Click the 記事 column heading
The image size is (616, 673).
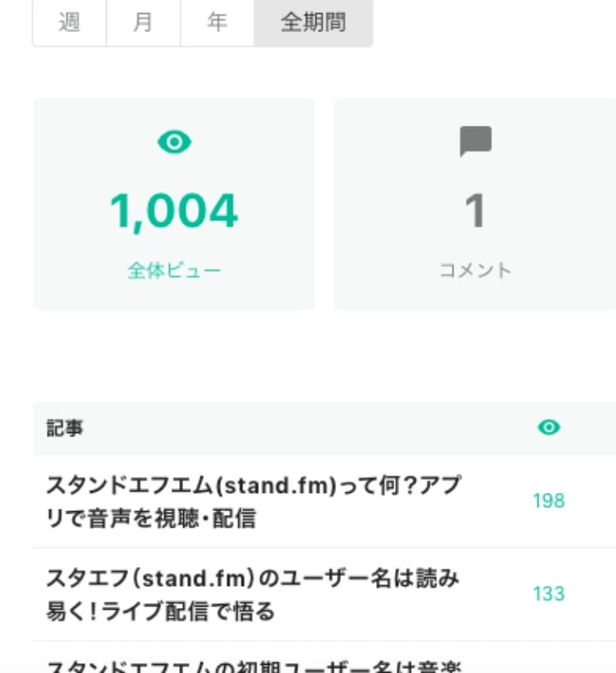(64, 428)
